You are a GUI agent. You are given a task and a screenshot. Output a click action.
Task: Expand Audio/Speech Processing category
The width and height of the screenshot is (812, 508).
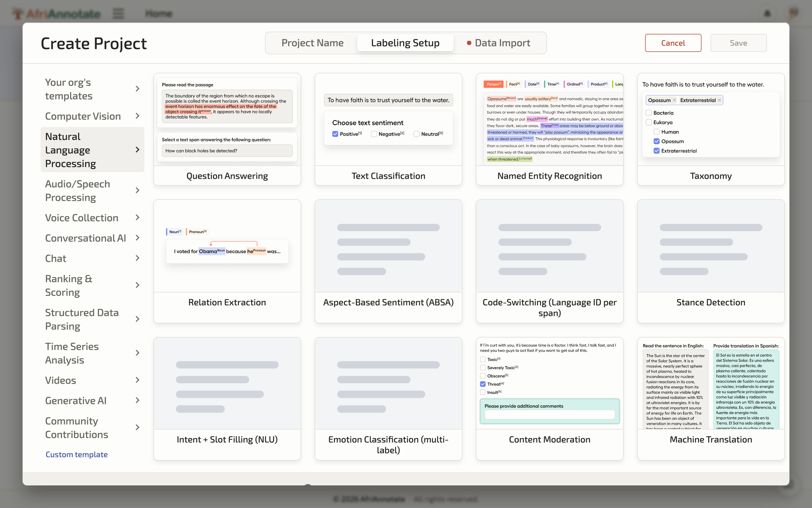click(x=92, y=190)
